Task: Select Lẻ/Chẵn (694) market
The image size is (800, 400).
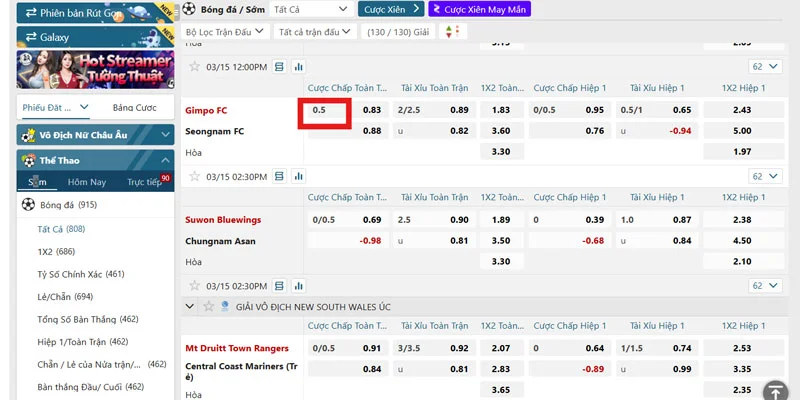Action: tap(65, 296)
